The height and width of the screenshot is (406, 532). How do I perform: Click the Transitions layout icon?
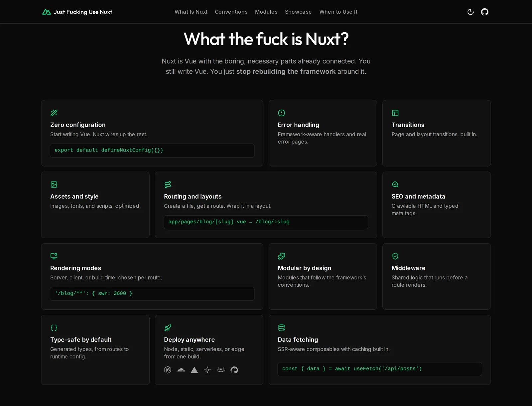[395, 113]
